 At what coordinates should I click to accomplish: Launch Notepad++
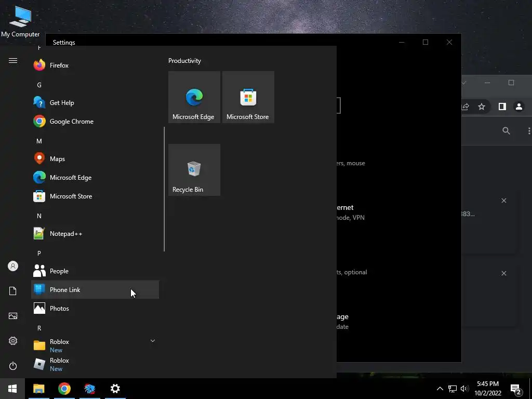(x=95, y=233)
